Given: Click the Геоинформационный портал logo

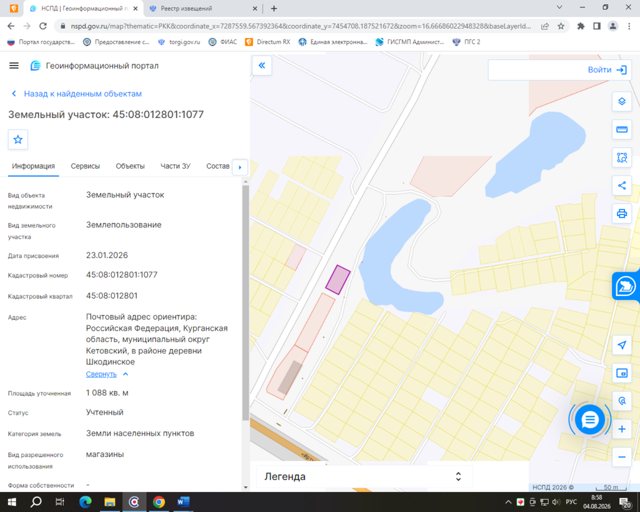Looking at the screenshot, I should [36, 65].
